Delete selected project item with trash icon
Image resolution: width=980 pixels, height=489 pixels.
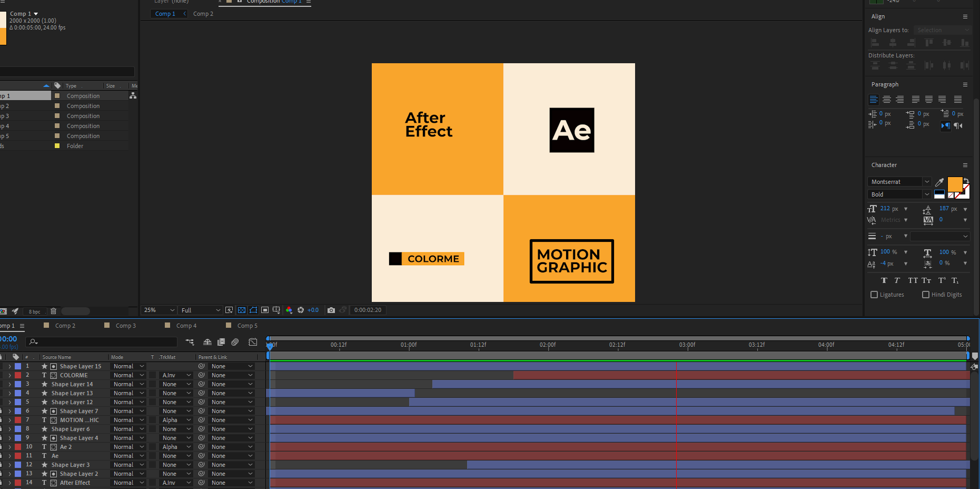(53, 311)
